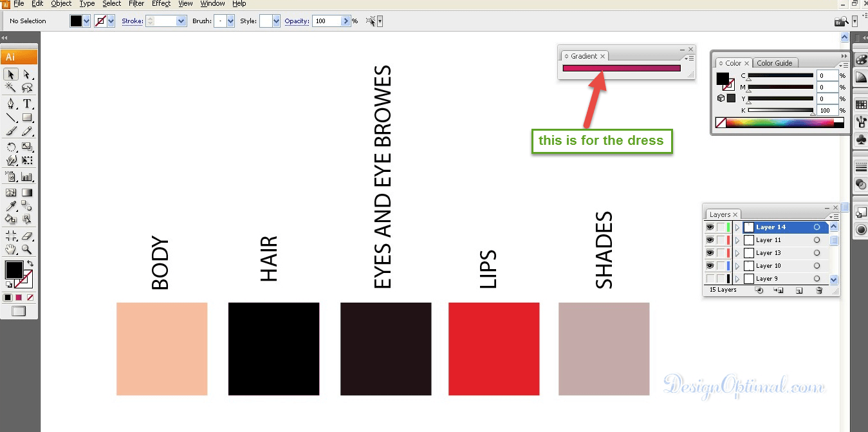
Task: Open the Effect menu
Action: (x=161, y=4)
